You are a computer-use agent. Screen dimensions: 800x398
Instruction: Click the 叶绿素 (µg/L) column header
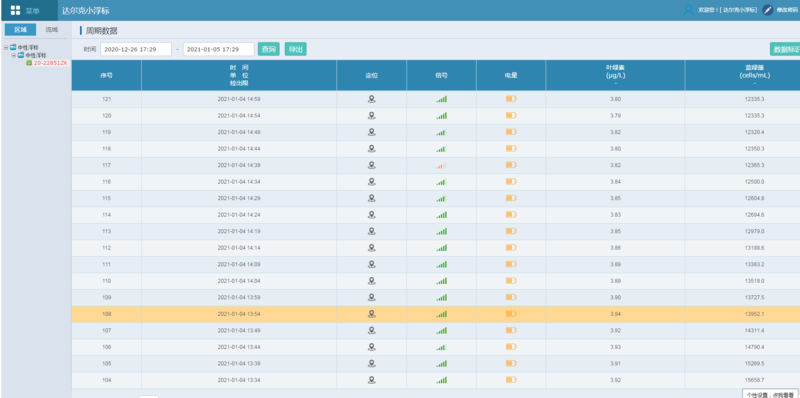pyautogui.click(x=615, y=75)
